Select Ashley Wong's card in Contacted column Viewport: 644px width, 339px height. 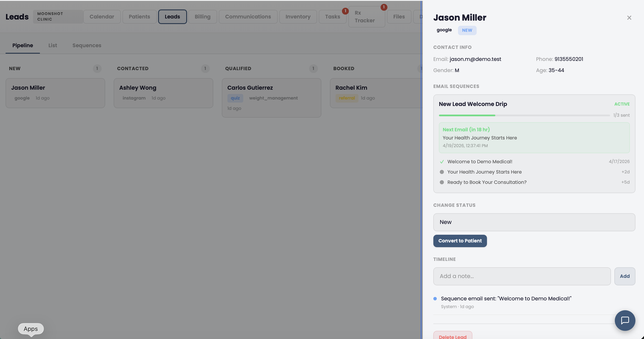163,93
